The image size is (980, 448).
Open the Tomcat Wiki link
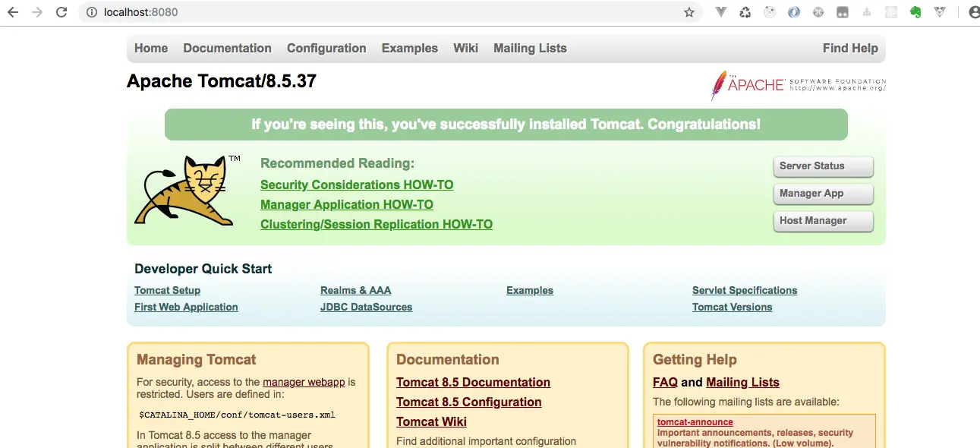431,421
